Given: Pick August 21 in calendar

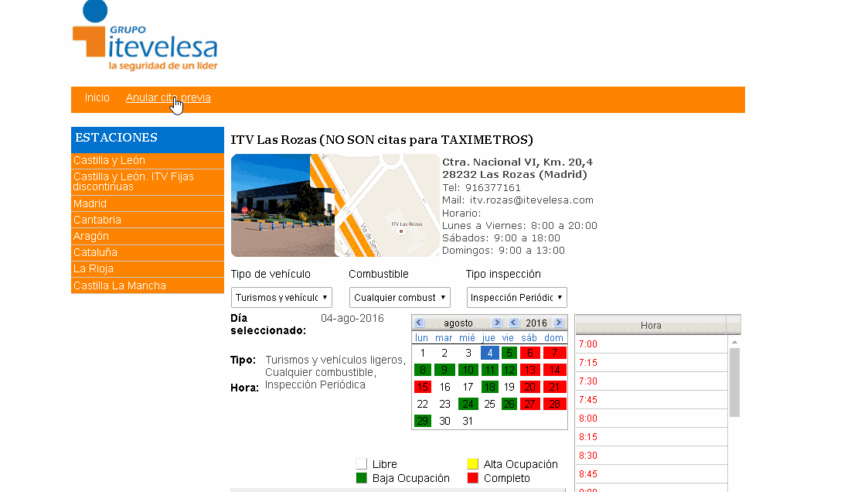Looking at the screenshot, I should [x=555, y=388].
